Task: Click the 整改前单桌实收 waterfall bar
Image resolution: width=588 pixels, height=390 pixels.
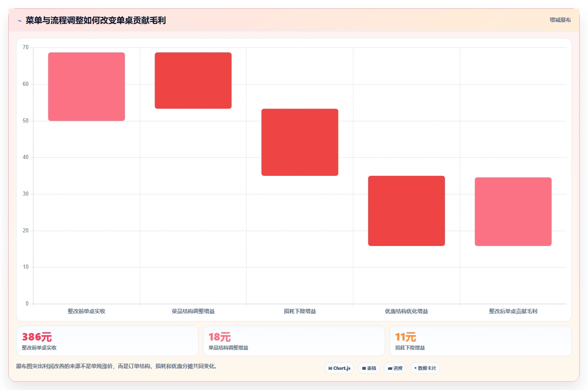Action: pyautogui.click(x=87, y=87)
